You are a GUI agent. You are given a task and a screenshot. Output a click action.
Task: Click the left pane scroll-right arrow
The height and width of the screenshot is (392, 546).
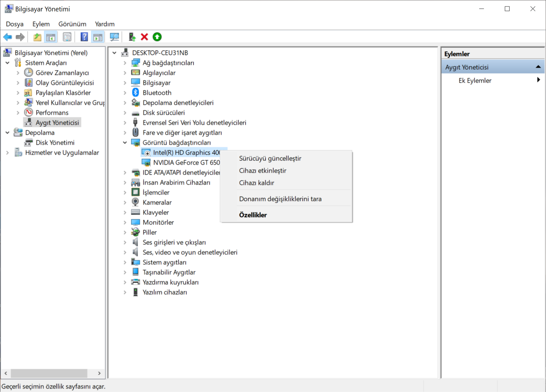(99, 373)
